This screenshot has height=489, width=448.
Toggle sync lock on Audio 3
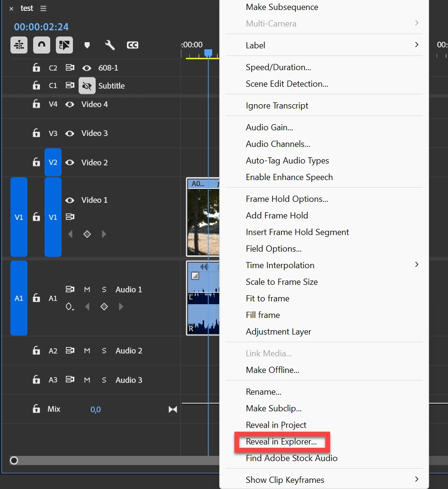(x=70, y=380)
